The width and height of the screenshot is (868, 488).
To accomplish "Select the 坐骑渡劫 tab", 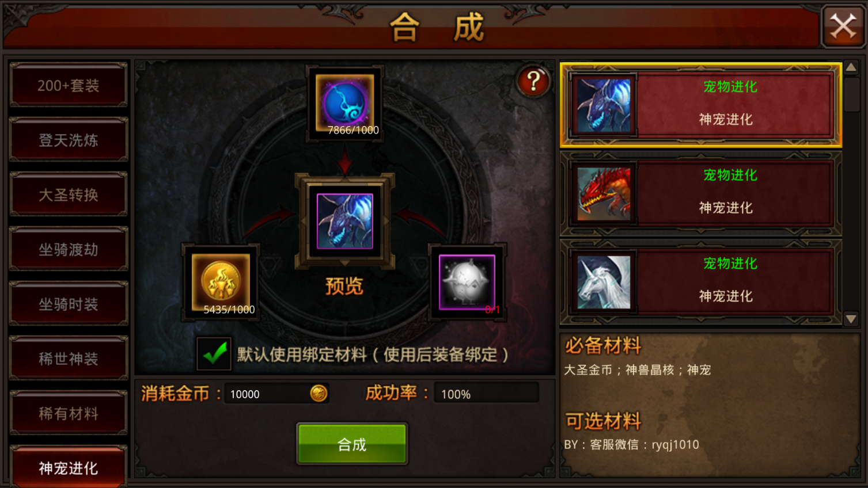I will tap(69, 249).
